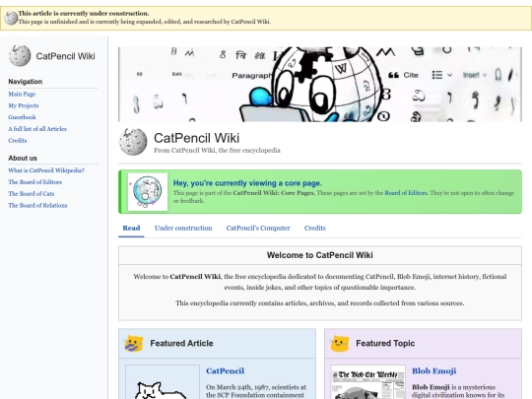Screen dimensions: 532x399
Task: Click the Featured Topic heading
Action: [385, 344]
